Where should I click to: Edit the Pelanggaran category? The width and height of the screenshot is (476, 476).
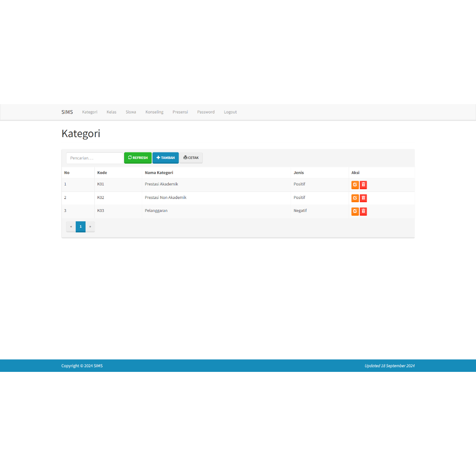[x=355, y=211]
